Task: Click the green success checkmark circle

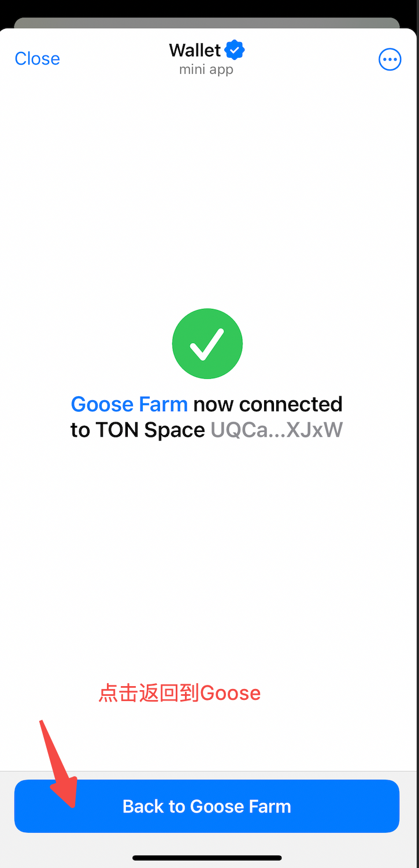Action: coord(207,344)
